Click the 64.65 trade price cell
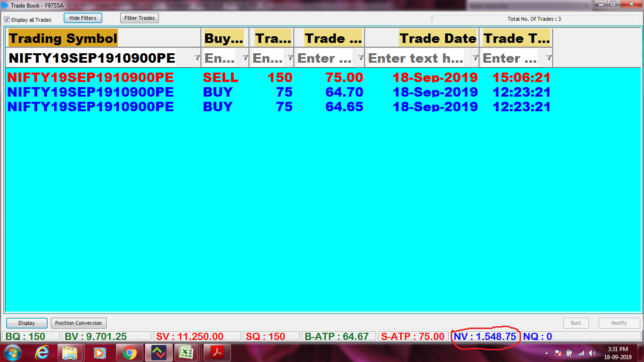The image size is (644, 362). point(345,107)
